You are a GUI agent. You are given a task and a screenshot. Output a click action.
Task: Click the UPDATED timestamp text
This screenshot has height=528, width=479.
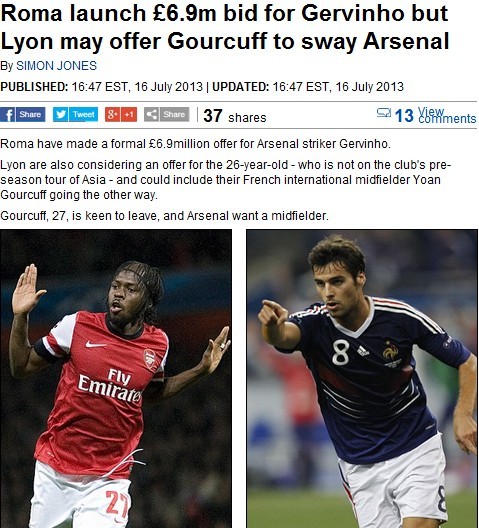pos(308,87)
